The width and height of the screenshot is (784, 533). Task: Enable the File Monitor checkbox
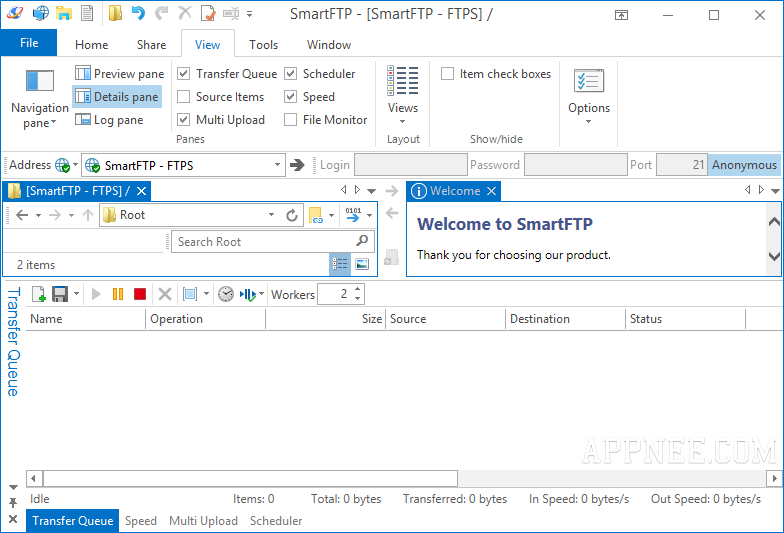click(x=290, y=120)
